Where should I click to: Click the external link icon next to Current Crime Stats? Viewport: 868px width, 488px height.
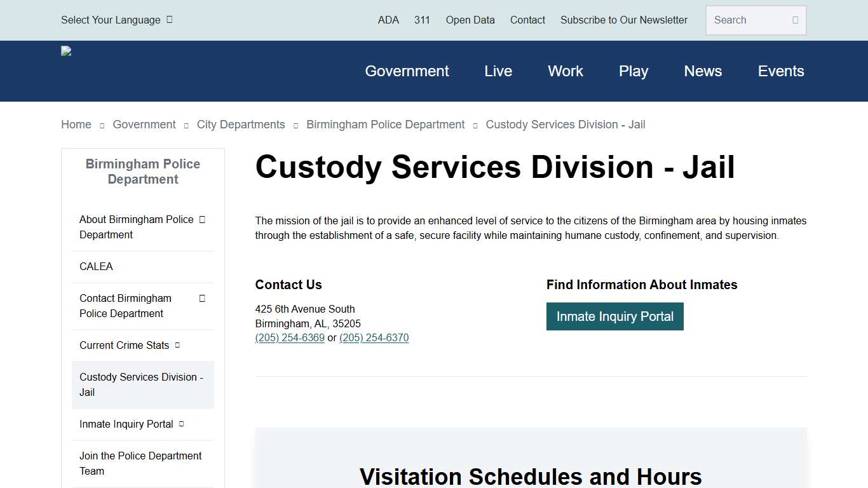coord(179,345)
